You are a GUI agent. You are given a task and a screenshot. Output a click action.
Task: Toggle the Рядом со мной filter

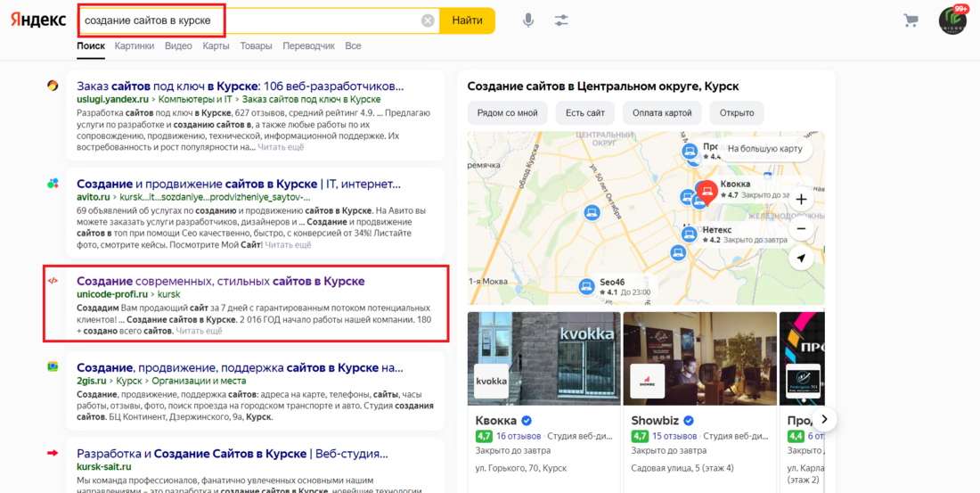[508, 113]
